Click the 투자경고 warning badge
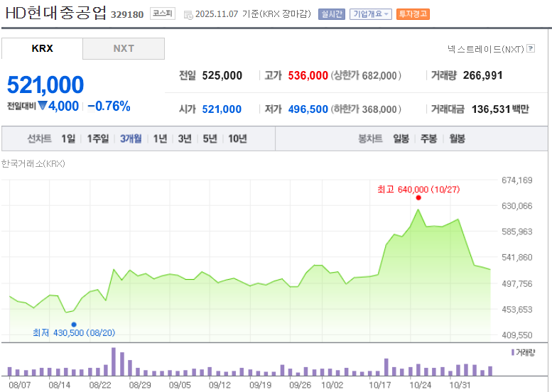Image resolution: width=552 pixels, height=392 pixels. [413, 14]
